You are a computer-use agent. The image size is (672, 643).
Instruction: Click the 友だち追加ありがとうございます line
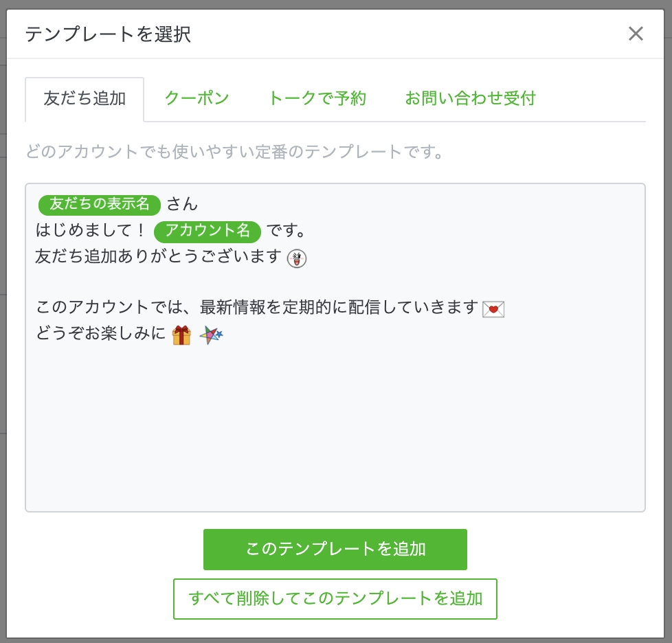click(x=158, y=258)
